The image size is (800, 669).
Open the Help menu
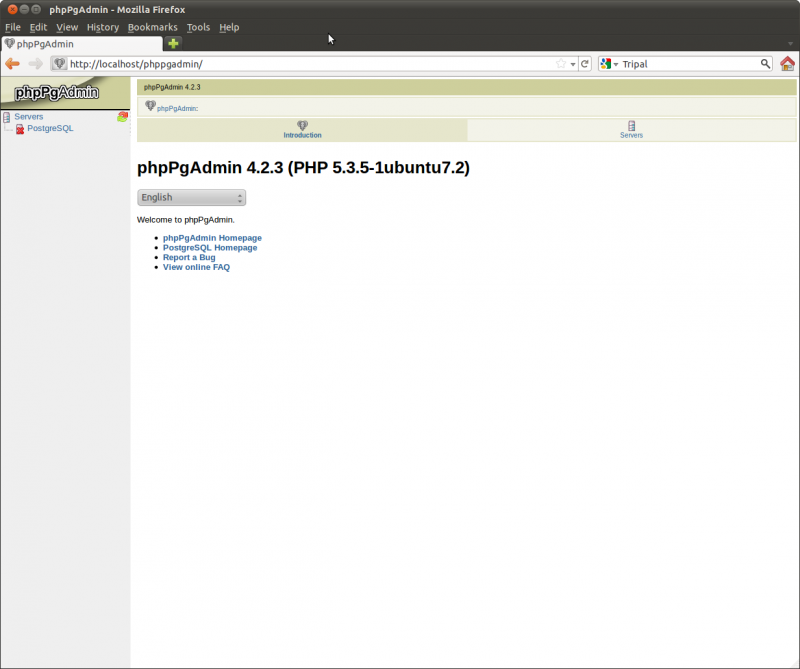229,28
